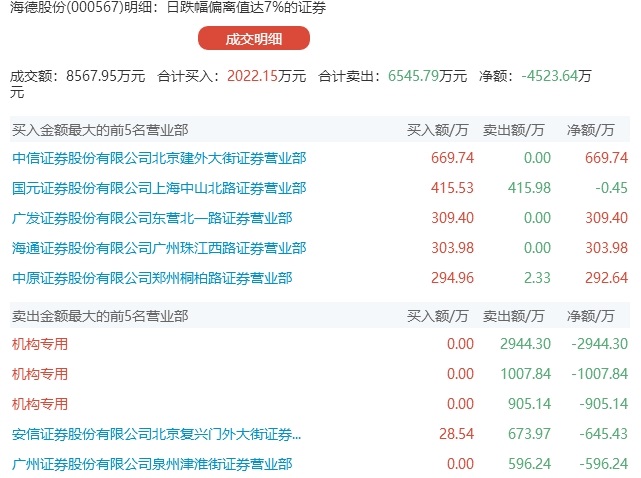Click net amount -2944.30 cell

600,344
